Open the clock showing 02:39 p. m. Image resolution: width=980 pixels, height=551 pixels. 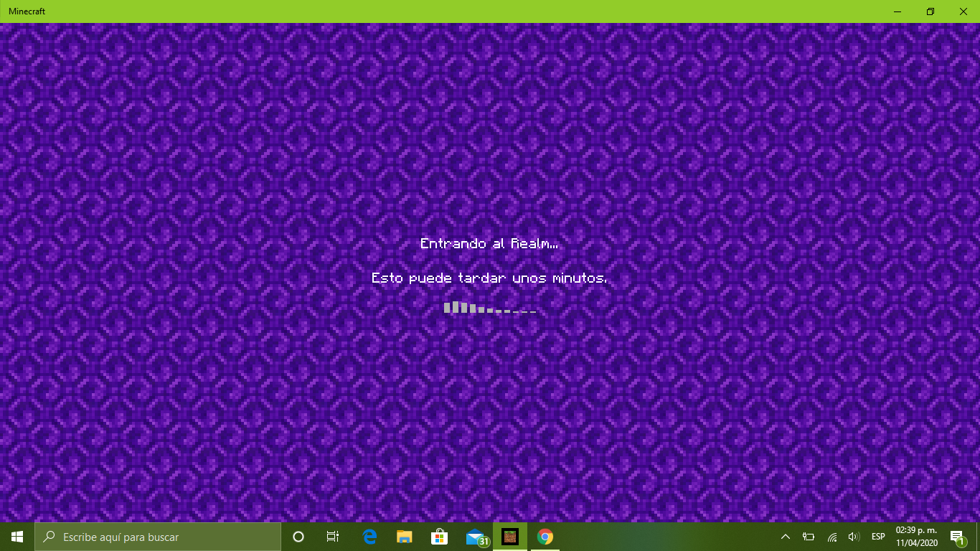[x=916, y=537]
